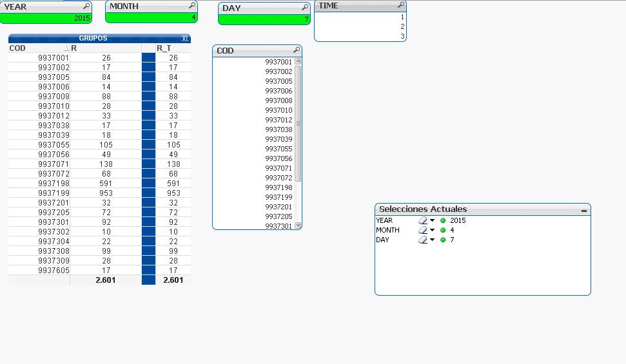Sort GRUPOS table by R_T column header
The image size is (626, 364).
point(173,48)
